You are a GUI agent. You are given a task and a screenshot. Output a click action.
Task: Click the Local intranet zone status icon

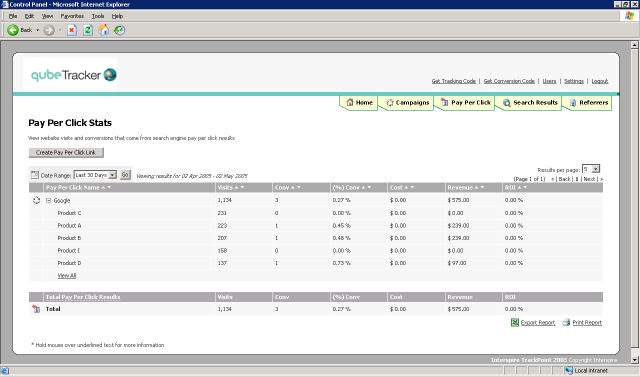tap(569, 370)
